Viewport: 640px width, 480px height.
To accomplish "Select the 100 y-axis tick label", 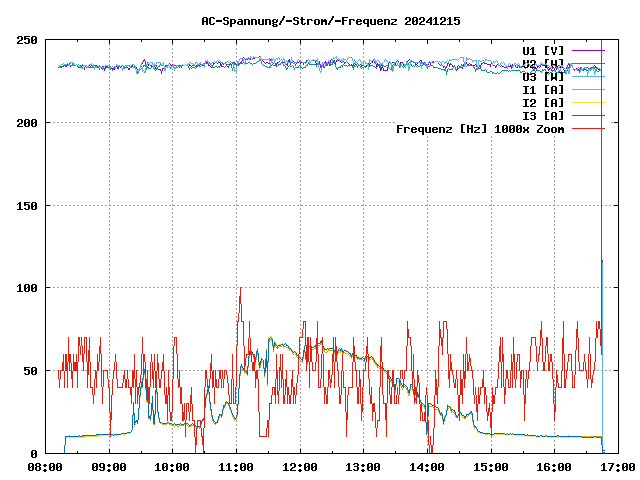I will point(27,288).
